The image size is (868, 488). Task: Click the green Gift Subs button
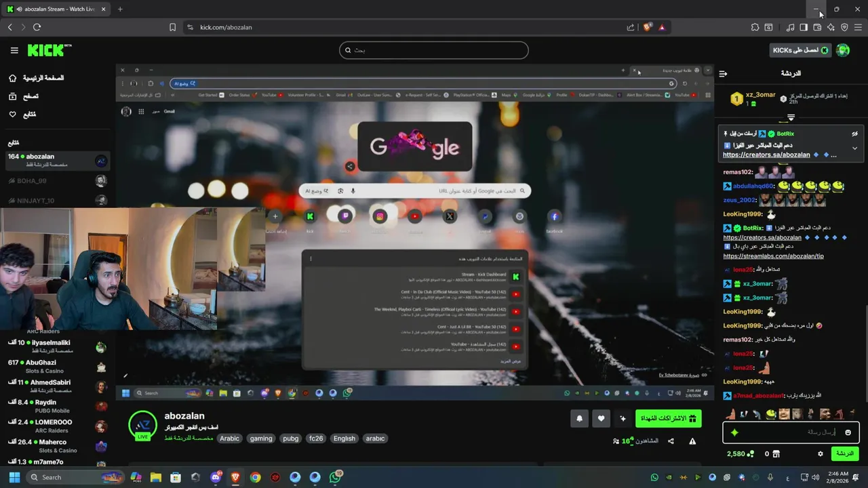tap(669, 419)
